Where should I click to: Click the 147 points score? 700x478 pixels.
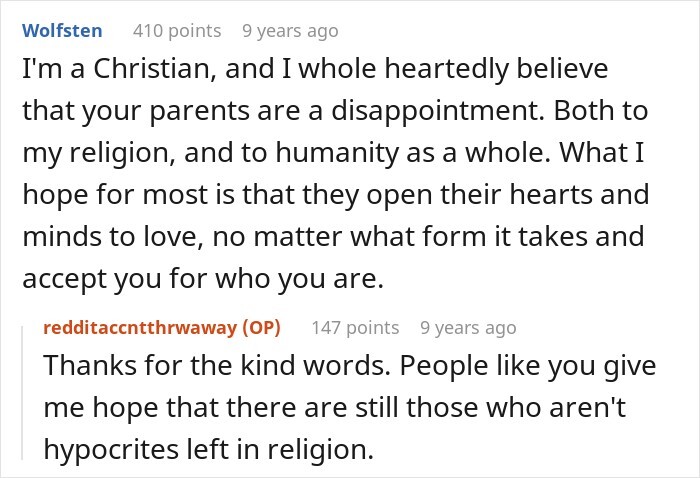tap(355, 328)
